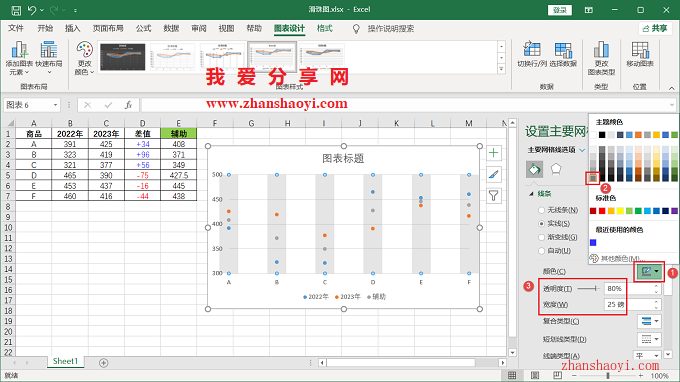Click the Undo arrow icon
Viewport: 680px width, 382px height.
click(32, 10)
